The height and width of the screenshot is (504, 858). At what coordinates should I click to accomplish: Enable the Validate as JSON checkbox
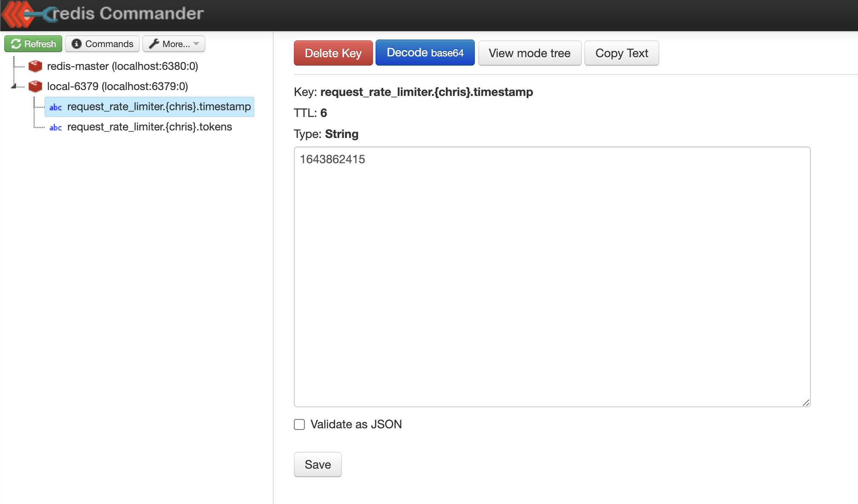(x=299, y=424)
